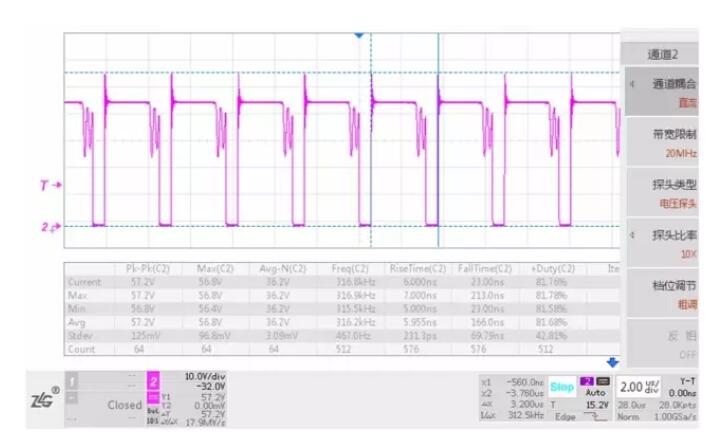The width and height of the screenshot is (726, 439).
Task: Click the Pk-Pk(C2) measurement column header
Action: (145, 269)
